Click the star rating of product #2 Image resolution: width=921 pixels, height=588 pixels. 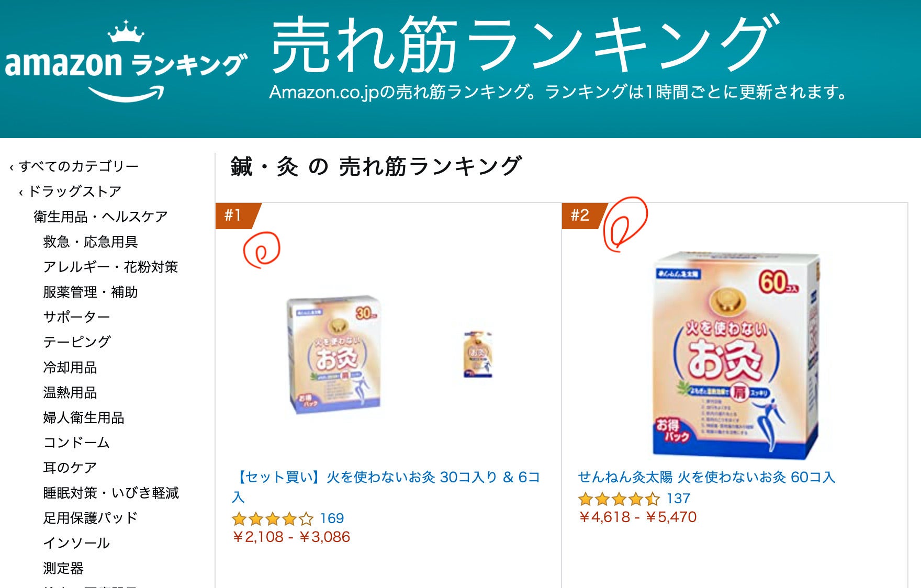pos(619,499)
